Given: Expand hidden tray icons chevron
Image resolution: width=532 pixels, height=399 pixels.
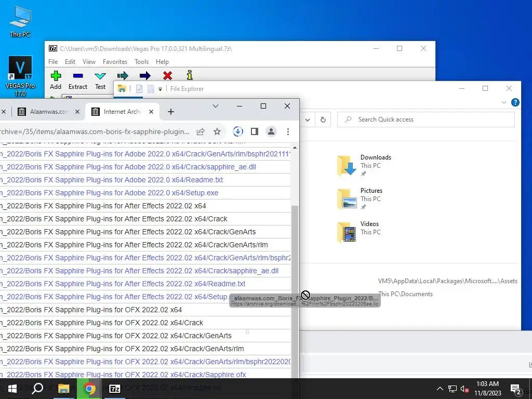Looking at the screenshot, I should click(440, 389).
